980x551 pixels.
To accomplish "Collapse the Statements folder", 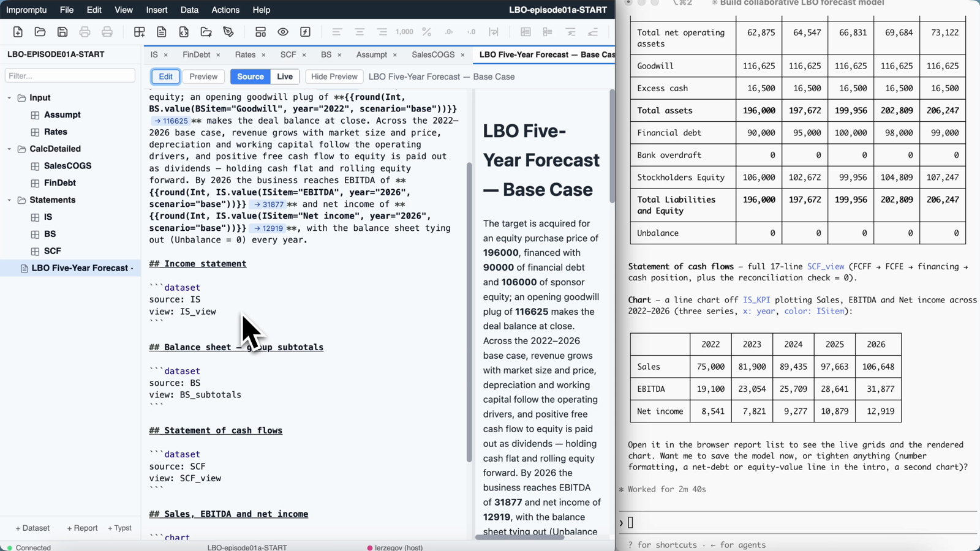I will coord(9,200).
